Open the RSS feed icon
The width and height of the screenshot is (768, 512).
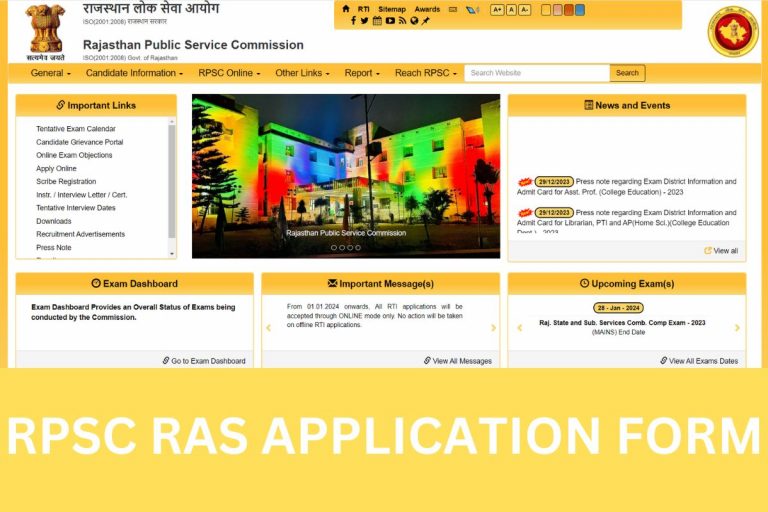tap(402, 21)
